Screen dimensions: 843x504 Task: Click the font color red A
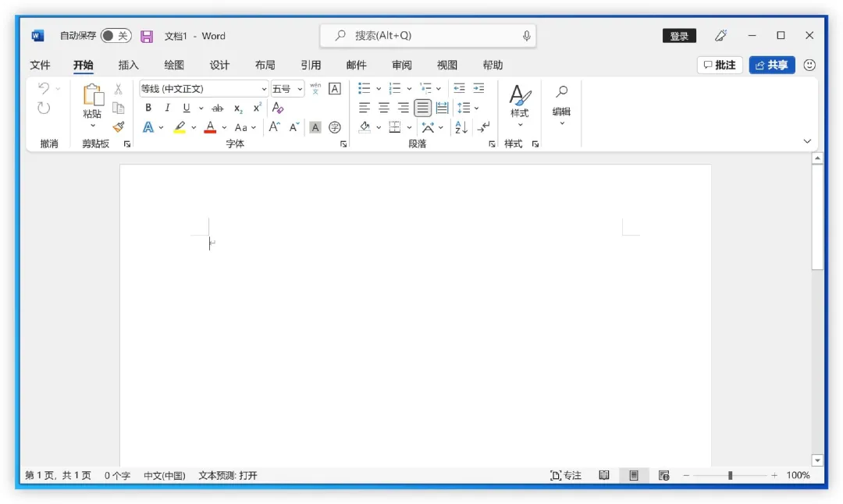click(210, 127)
